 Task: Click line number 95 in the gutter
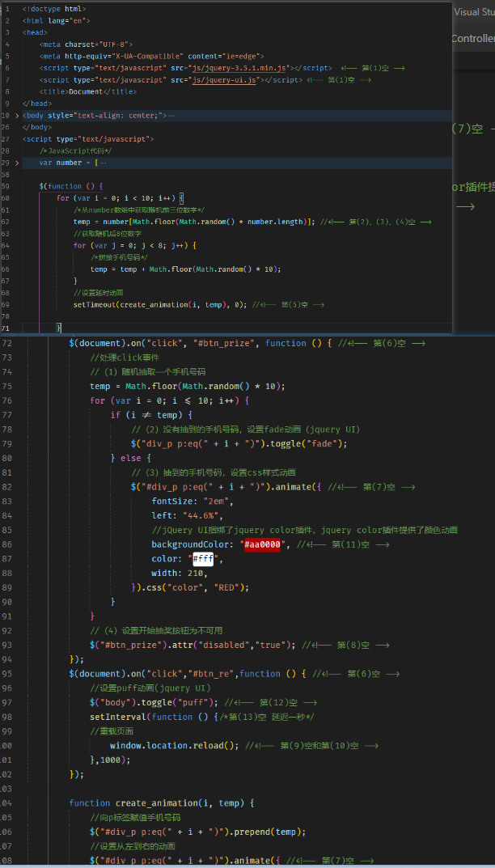(x=6, y=674)
